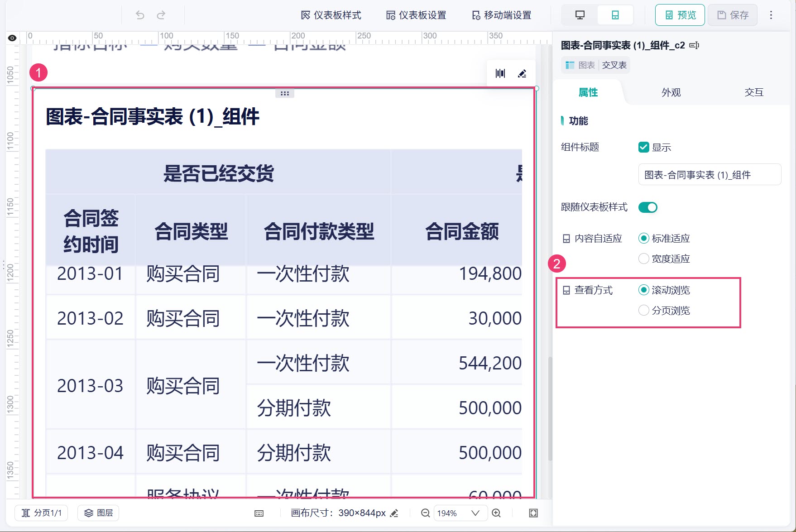The height and width of the screenshot is (532, 796).
Task: Toggle the ruler eye visibility icon
Action: pos(12,38)
